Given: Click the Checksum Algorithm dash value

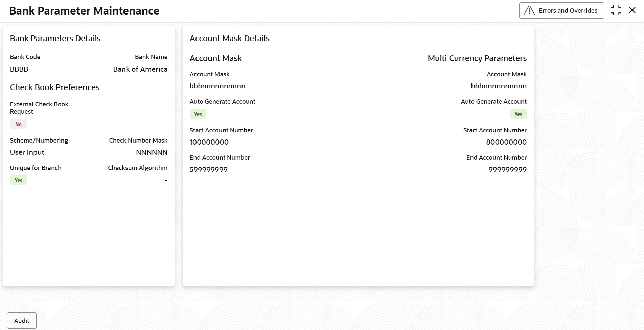Looking at the screenshot, I should (x=166, y=180).
